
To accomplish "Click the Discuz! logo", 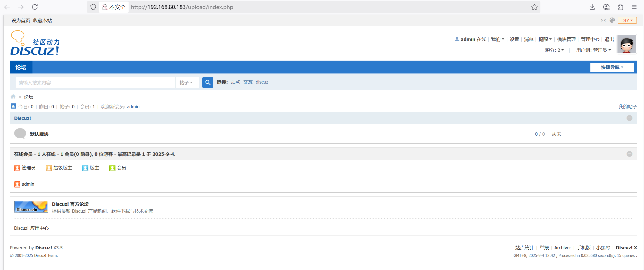I will (35, 43).
